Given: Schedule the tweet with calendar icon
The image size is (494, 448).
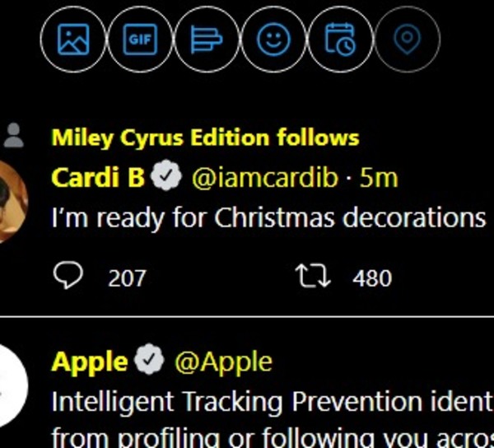Looking at the screenshot, I should (x=340, y=39).
